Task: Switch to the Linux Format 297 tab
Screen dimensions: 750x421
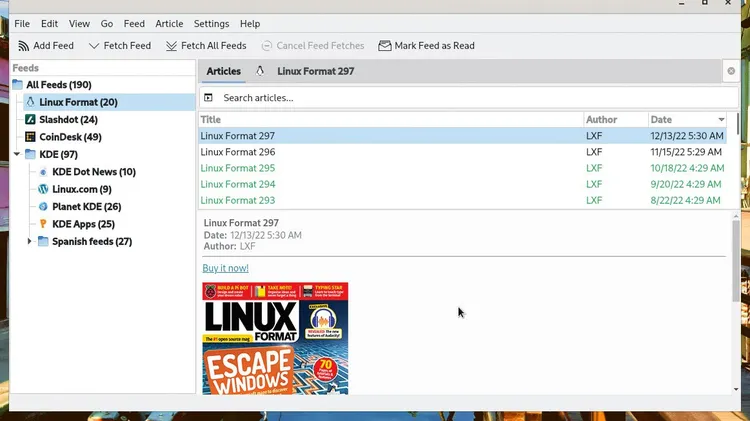Action: click(x=315, y=71)
